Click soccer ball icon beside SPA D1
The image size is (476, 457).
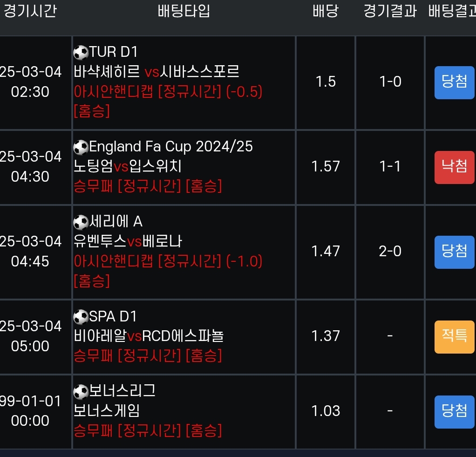click(x=81, y=317)
